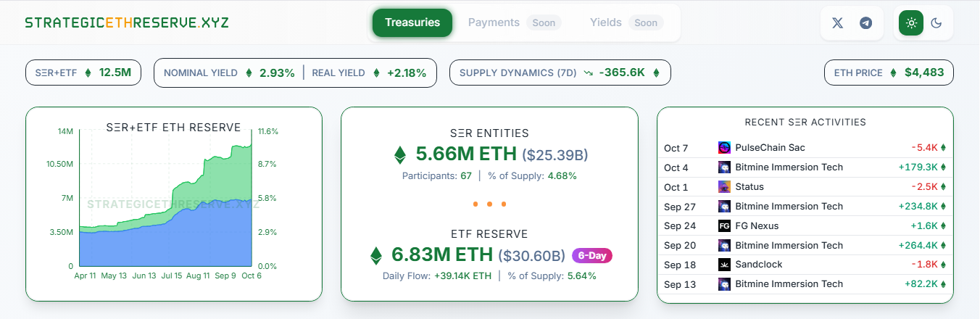This screenshot has width=980, height=319.
Task: Switch to light mode sun icon
Action: [x=911, y=22]
